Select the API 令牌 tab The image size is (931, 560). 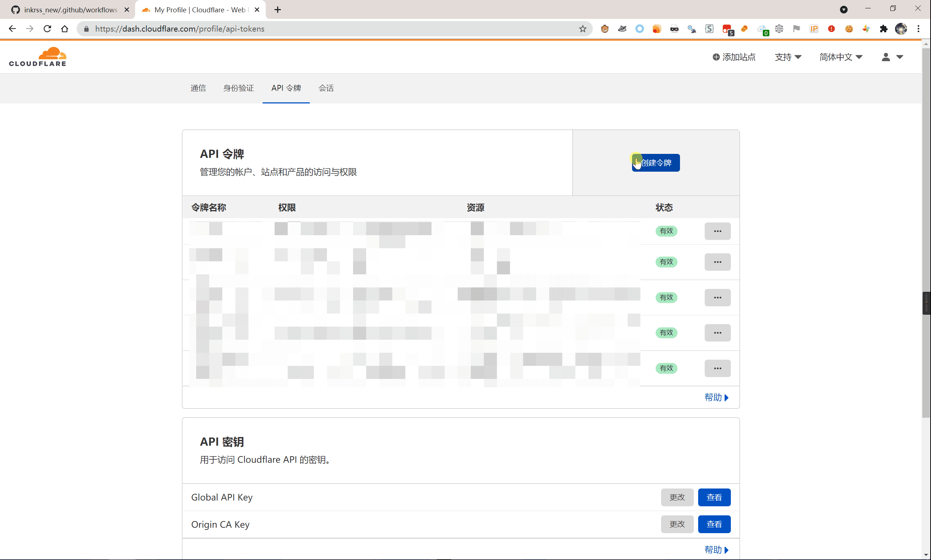(286, 88)
